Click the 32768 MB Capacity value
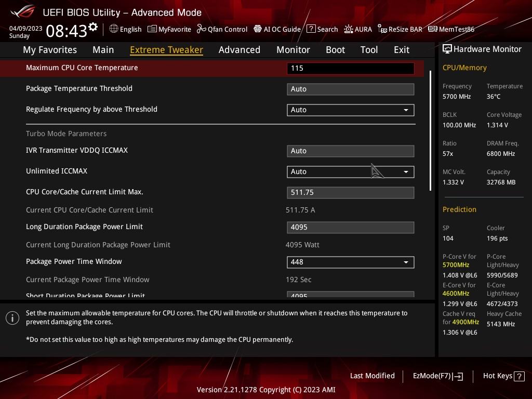Screen dimensions: 532x399 click(501, 182)
